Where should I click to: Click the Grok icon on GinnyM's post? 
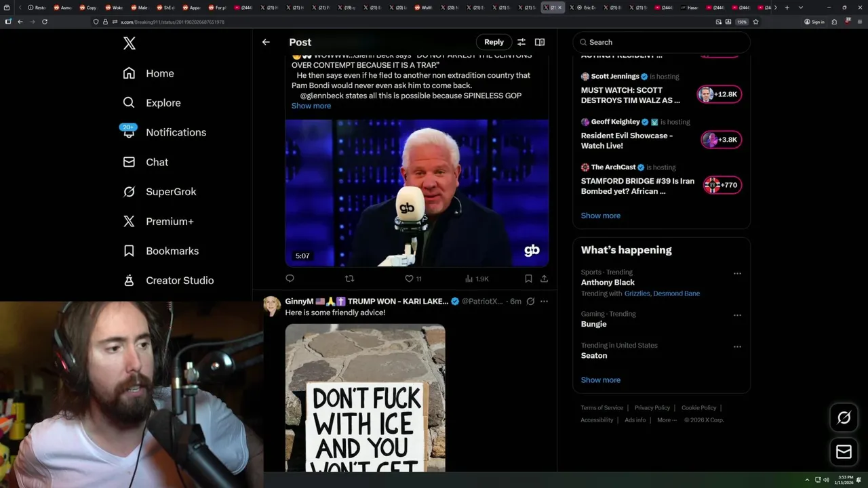click(x=530, y=302)
